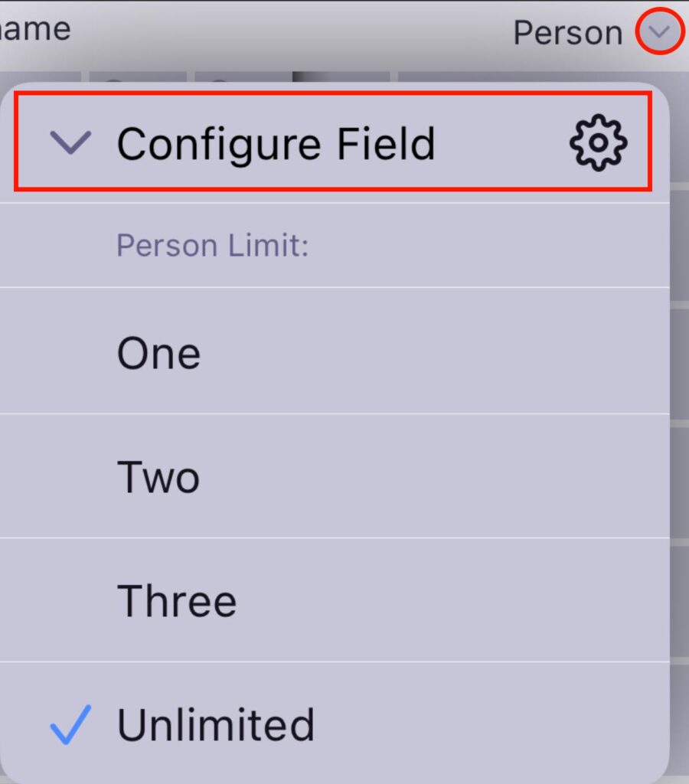Collapse the Configure Field chevron

click(70, 142)
